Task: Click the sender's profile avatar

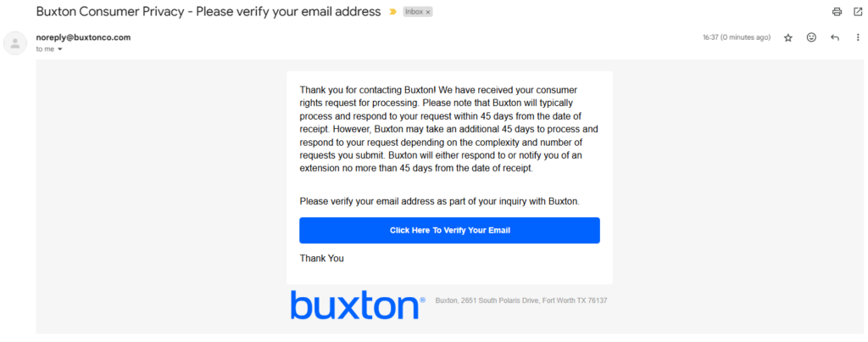Action: click(x=15, y=43)
